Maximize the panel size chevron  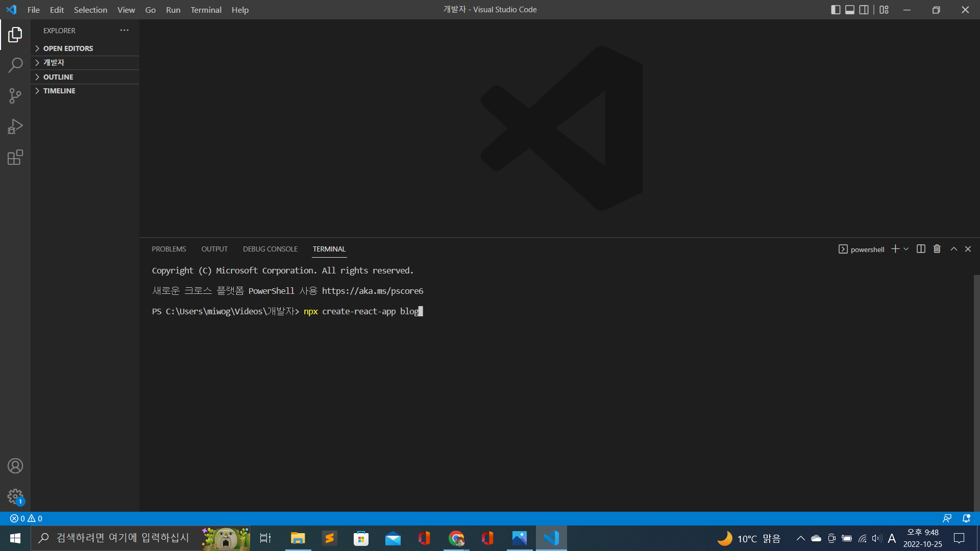click(953, 249)
